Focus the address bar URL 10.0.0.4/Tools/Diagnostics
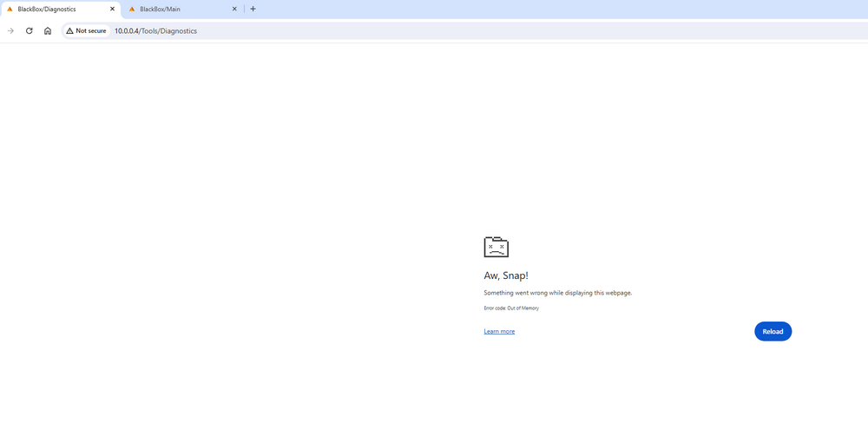The image size is (868, 431). pos(155,31)
